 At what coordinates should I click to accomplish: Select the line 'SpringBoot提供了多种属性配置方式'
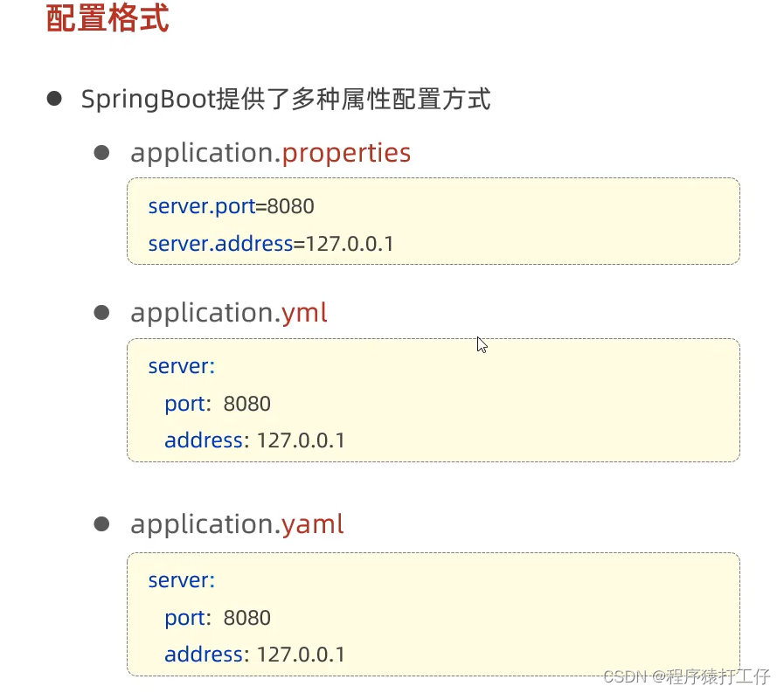point(286,99)
